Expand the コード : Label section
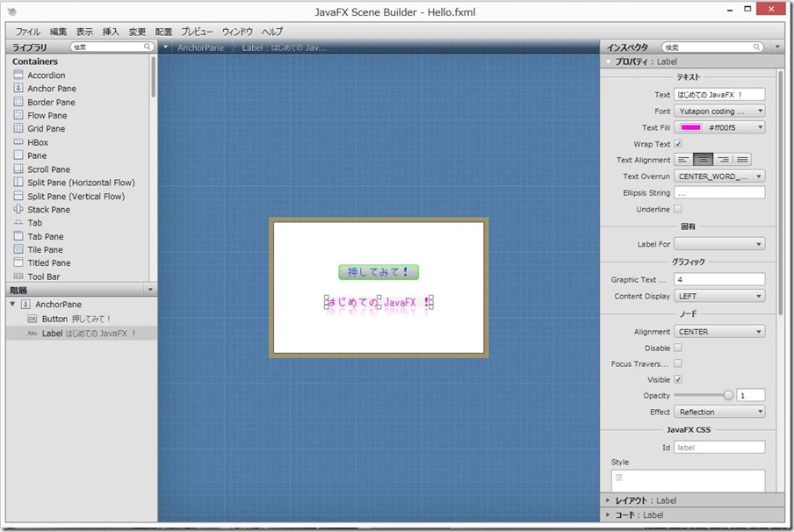 click(x=608, y=514)
